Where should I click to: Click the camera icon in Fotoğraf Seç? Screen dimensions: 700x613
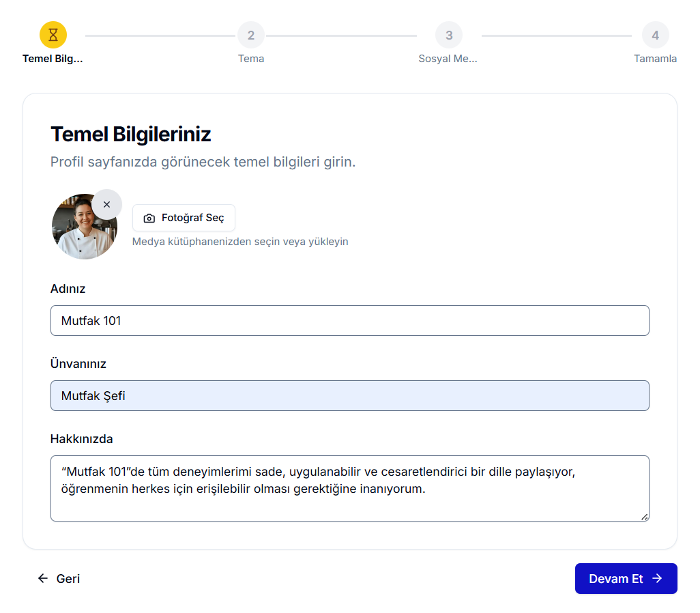(x=149, y=218)
